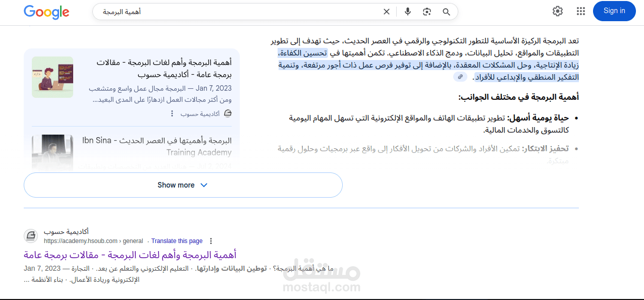Image resolution: width=644 pixels, height=300 pixels.
Task: Click highlighted phrase تحسين الكفاءة
Action: (x=302, y=53)
